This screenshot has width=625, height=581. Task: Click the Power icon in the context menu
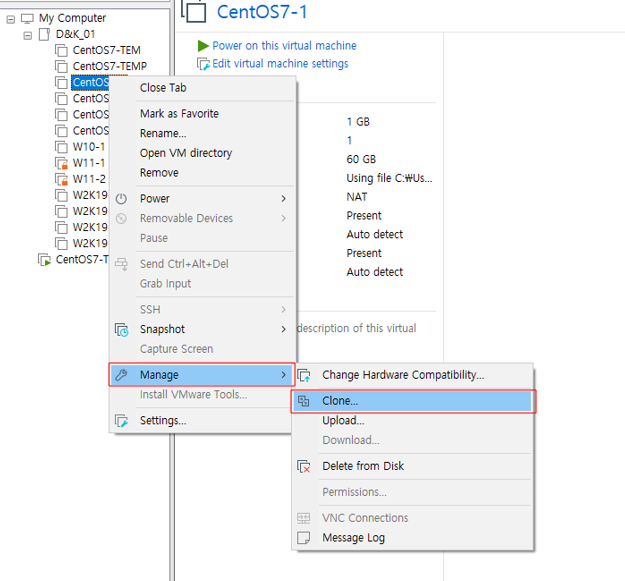[x=121, y=198]
